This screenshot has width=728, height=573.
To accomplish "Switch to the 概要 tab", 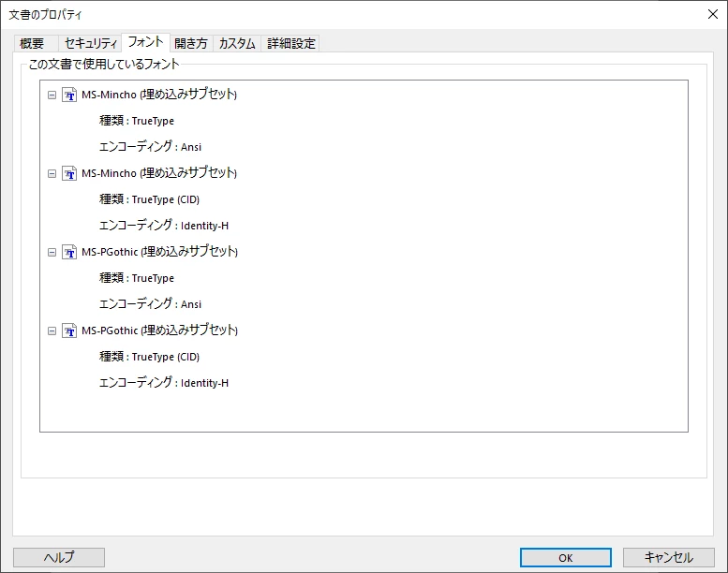I will [36, 43].
